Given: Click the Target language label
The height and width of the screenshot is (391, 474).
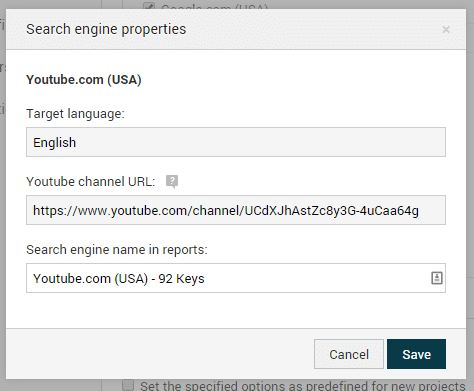Looking at the screenshot, I should [75, 114].
